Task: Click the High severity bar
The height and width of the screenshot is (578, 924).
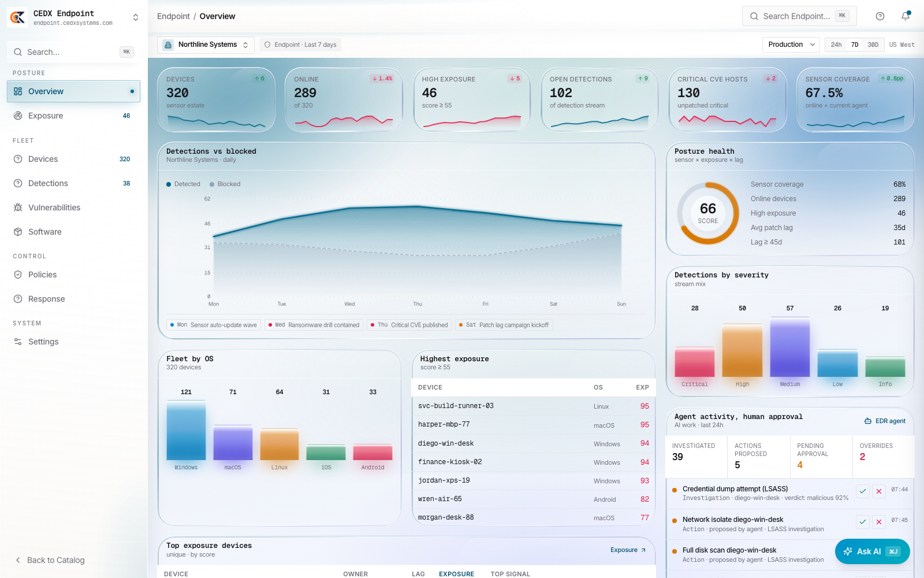Action: [742, 350]
